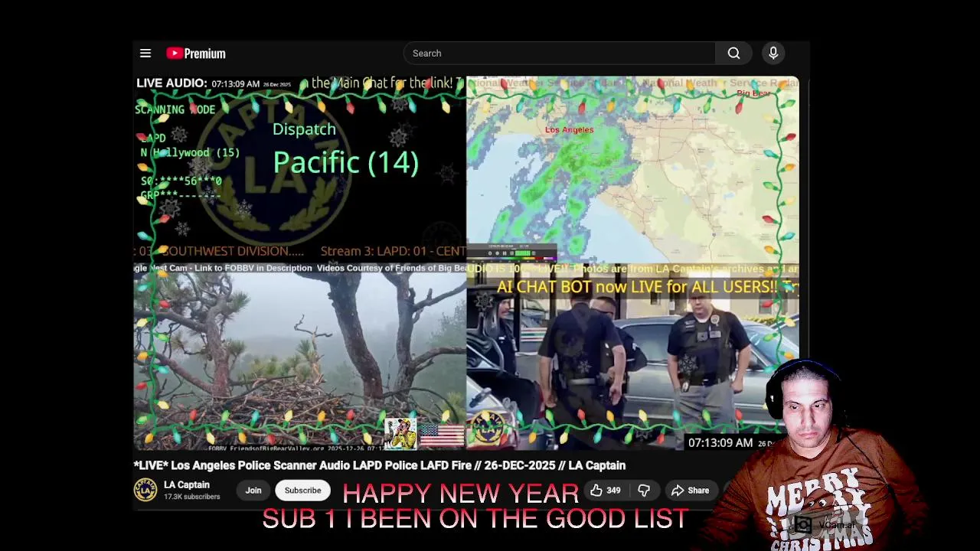Viewport: 980px width, 551px height.
Task: Click the Pacific (14) dispatch text
Action: tap(345, 162)
